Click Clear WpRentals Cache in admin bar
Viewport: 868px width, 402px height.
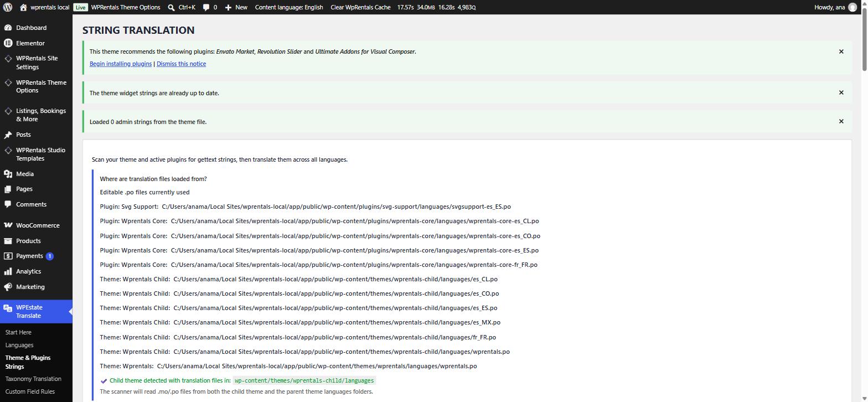tap(360, 7)
